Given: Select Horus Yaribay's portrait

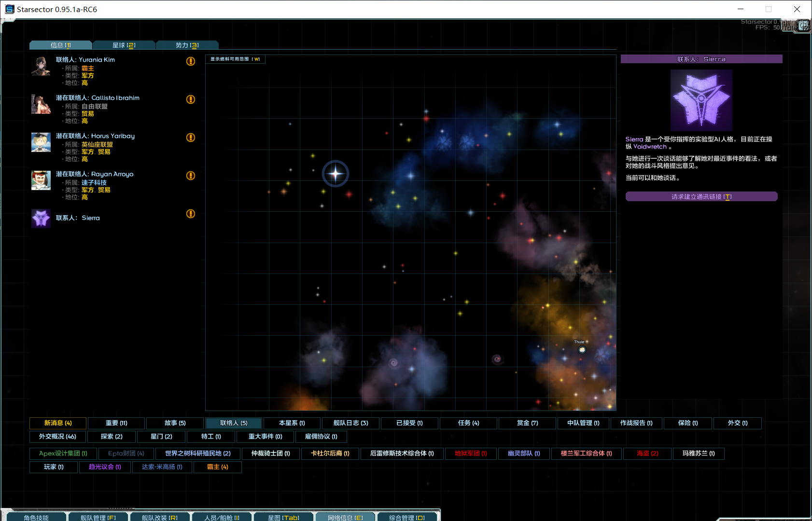Looking at the screenshot, I should 41,142.
